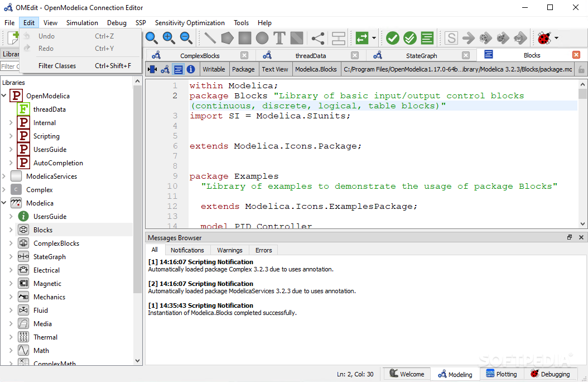Expand the Scripting package node
This screenshot has width=588, height=382.
11,136
